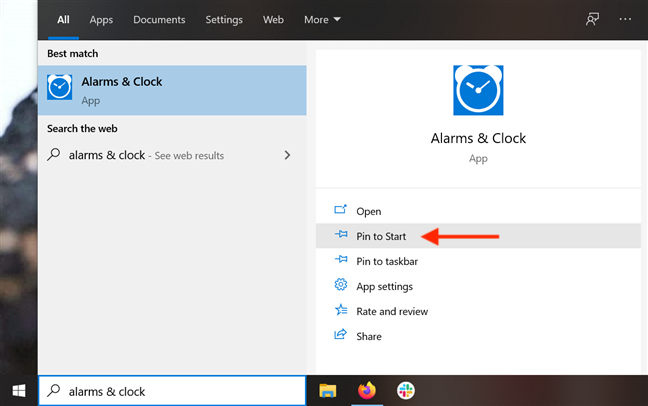Click the Alarms & Clock title in details pane

[478, 138]
